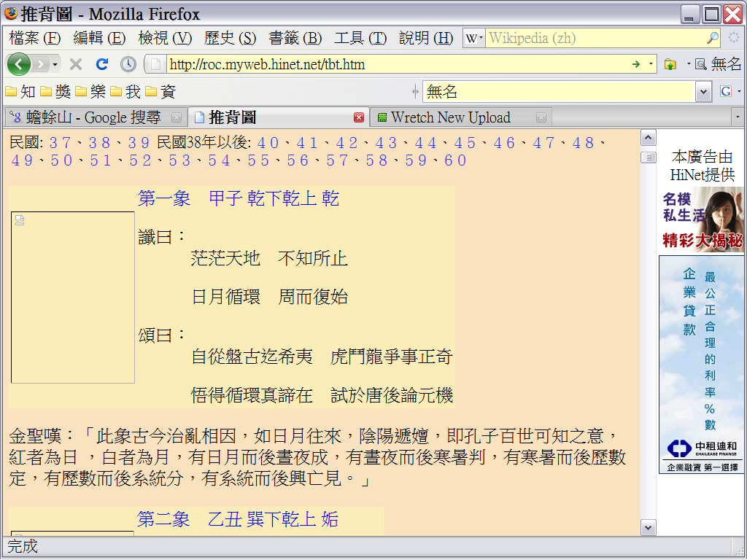
Task: Click the 茫茫天地 不知所止 verse line
Action: tap(269, 258)
